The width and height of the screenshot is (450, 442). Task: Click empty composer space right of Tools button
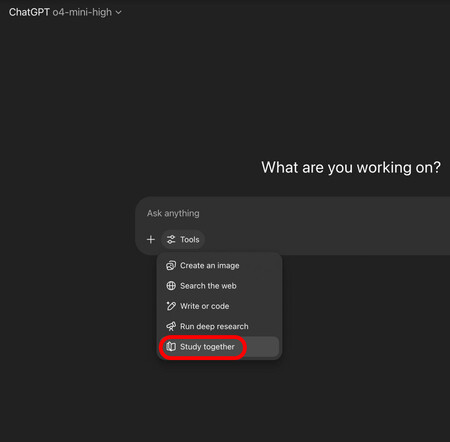pyautogui.click(x=327, y=239)
